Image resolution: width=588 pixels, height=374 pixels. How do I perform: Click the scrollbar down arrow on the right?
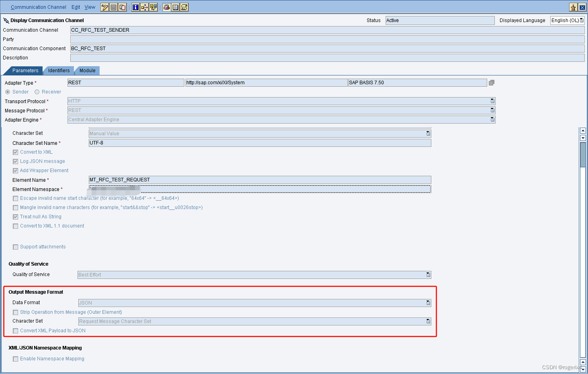click(583, 138)
